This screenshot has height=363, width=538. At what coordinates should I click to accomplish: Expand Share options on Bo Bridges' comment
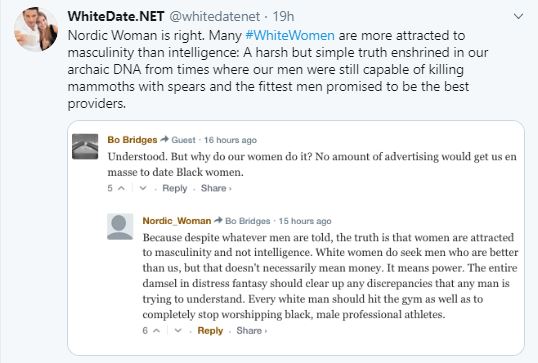tap(216, 188)
